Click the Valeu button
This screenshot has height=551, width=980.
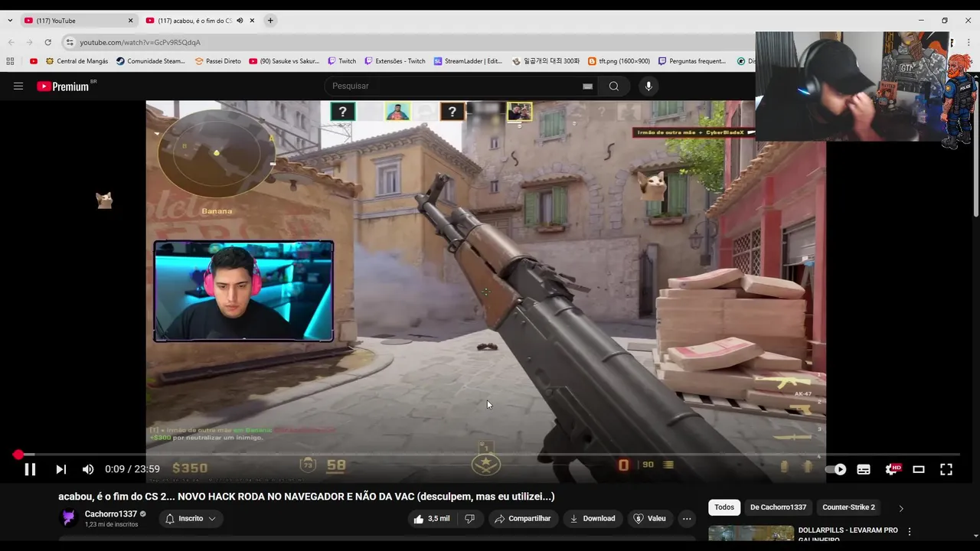[x=649, y=518]
